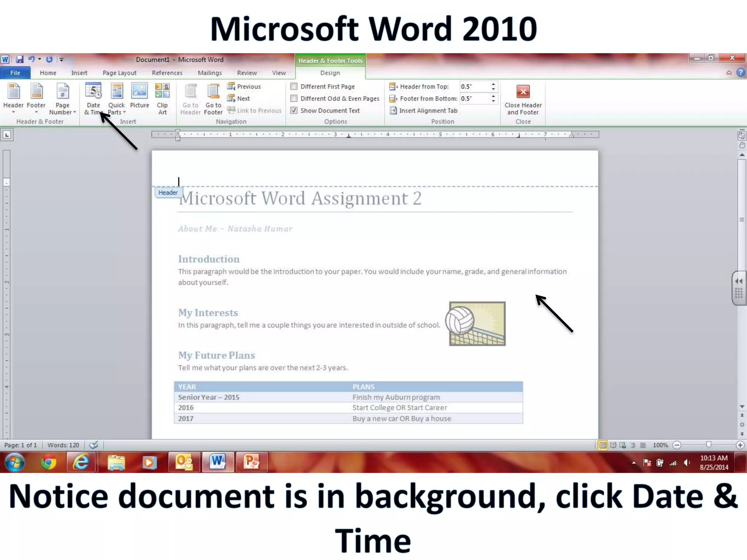Undo the last action

click(32, 59)
